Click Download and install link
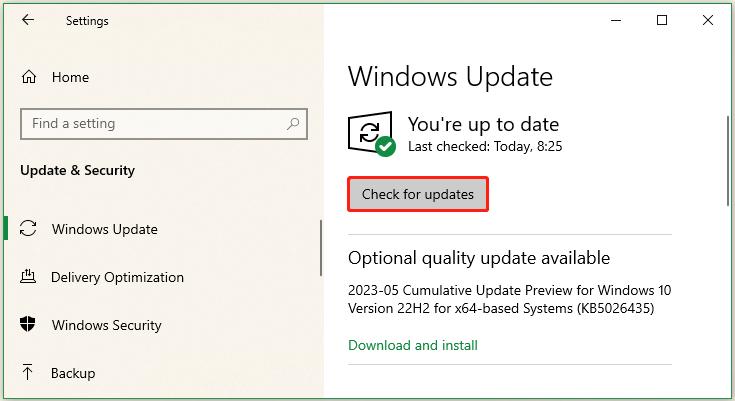Screen dimensions: 735x401 [412, 345]
